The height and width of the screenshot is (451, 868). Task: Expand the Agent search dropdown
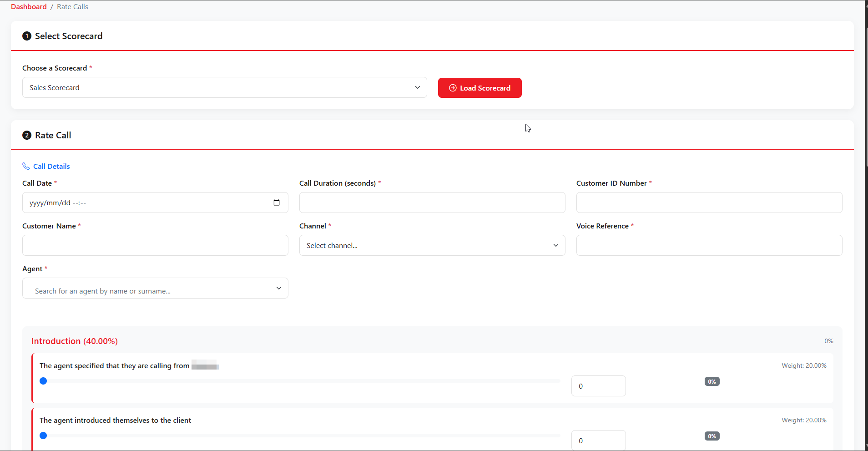click(x=155, y=288)
